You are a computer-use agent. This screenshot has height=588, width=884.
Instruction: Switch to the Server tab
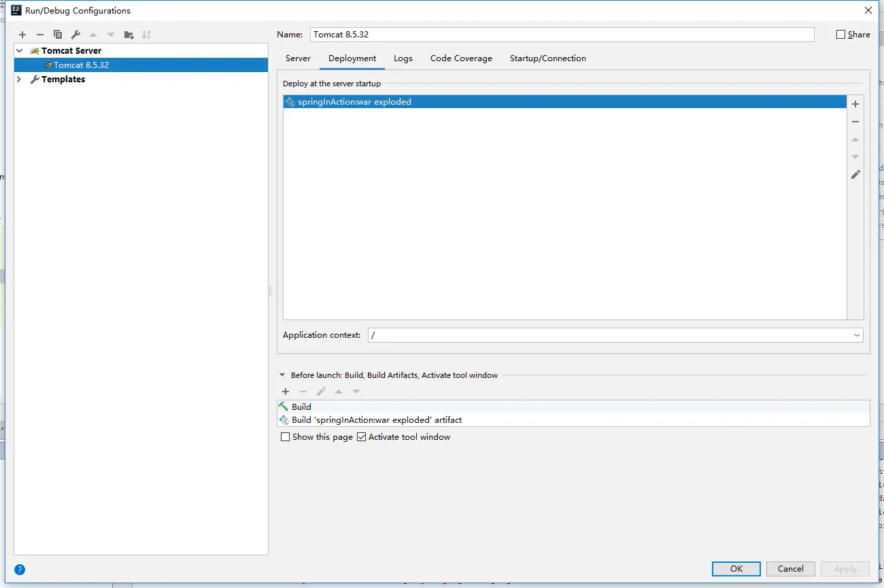click(x=298, y=58)
